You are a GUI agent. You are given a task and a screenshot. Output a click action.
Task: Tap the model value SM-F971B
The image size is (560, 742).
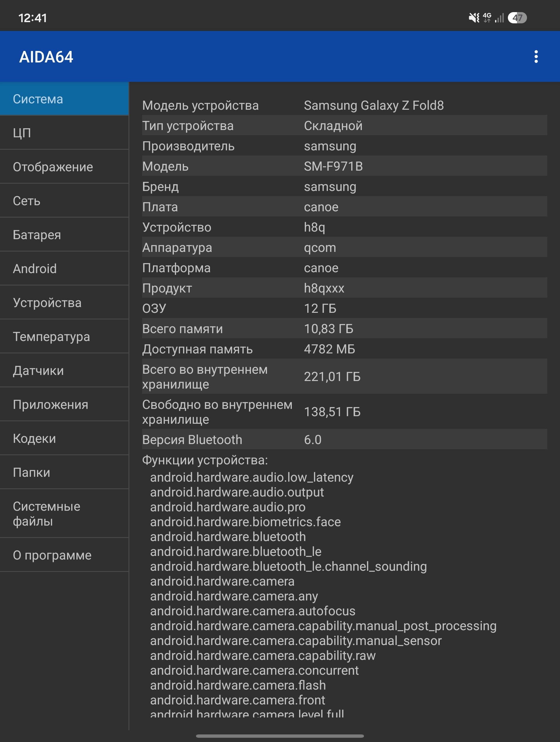click(333, 166)
